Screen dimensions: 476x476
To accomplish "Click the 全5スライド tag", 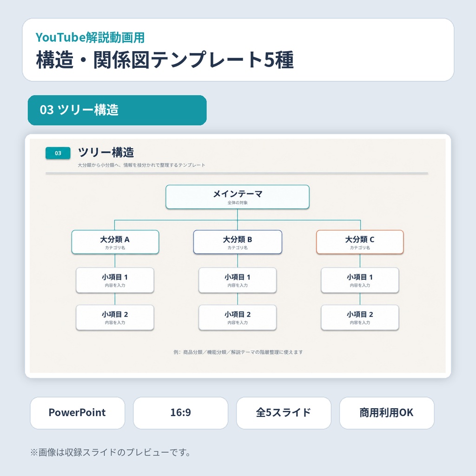I will (x=284, y=413).
